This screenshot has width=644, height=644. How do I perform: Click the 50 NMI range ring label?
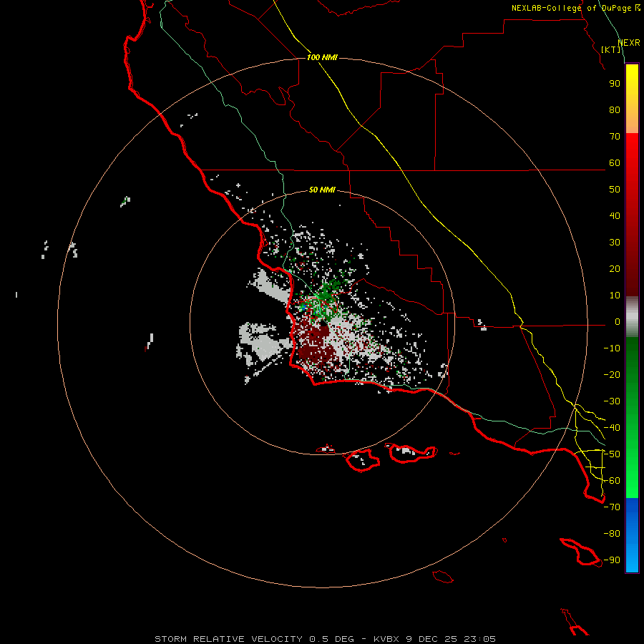[x=322, y=190]
